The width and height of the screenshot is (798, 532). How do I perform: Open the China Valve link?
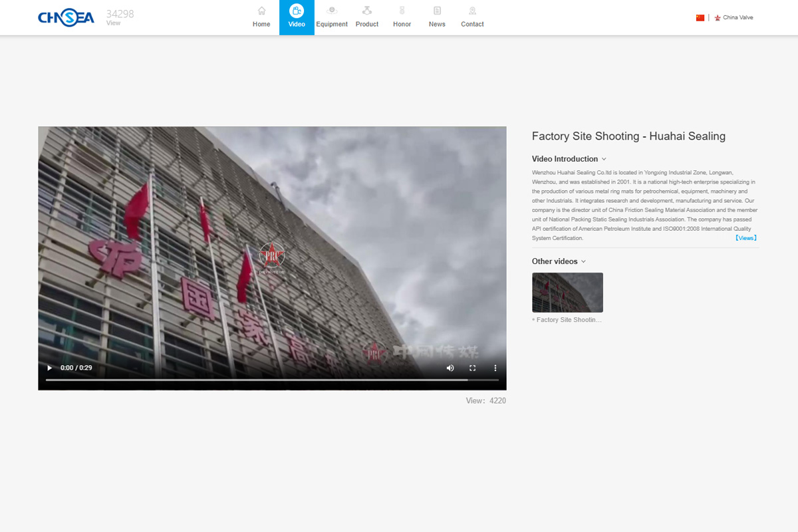pyautogui.click(x=737, y=18)
